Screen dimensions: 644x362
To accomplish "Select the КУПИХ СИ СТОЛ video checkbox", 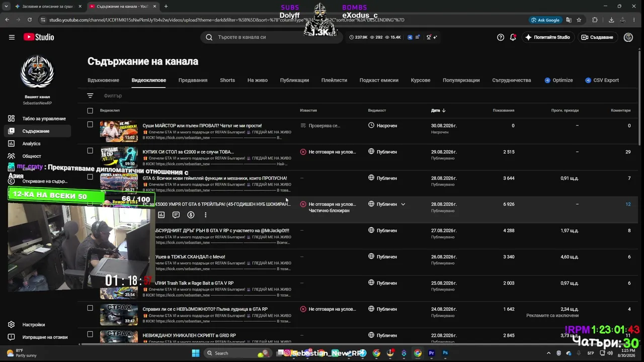I will (90, 150).
